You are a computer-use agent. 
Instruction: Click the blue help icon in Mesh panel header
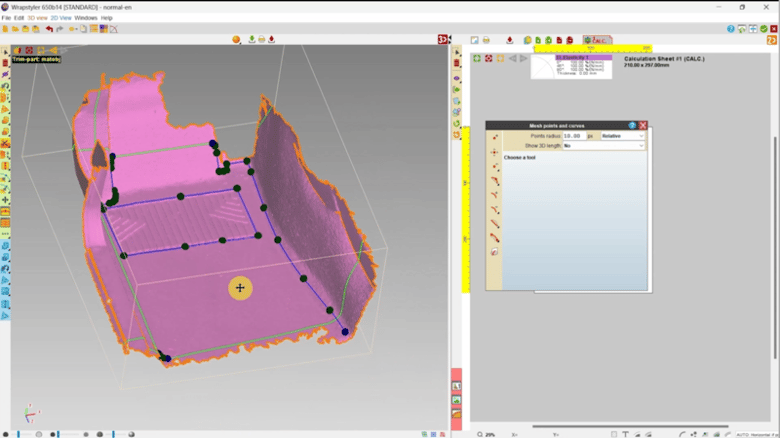tap(632, 125)
